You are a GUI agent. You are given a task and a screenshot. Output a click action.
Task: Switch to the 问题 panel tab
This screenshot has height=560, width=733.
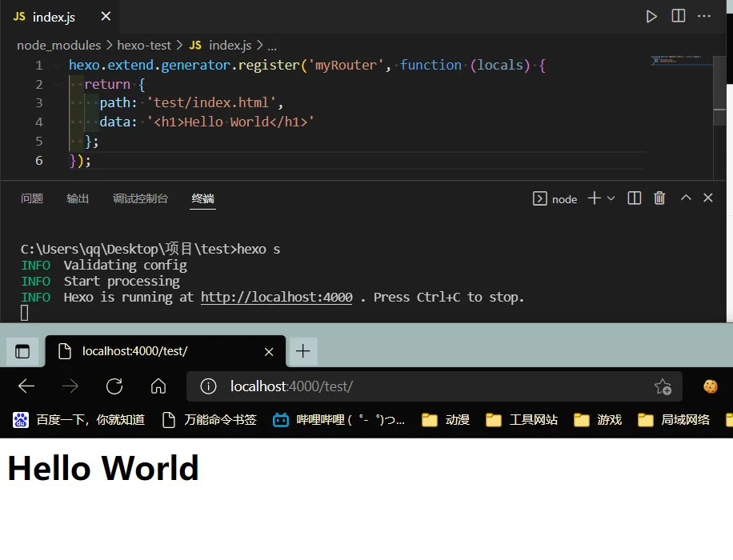[32, 198]
